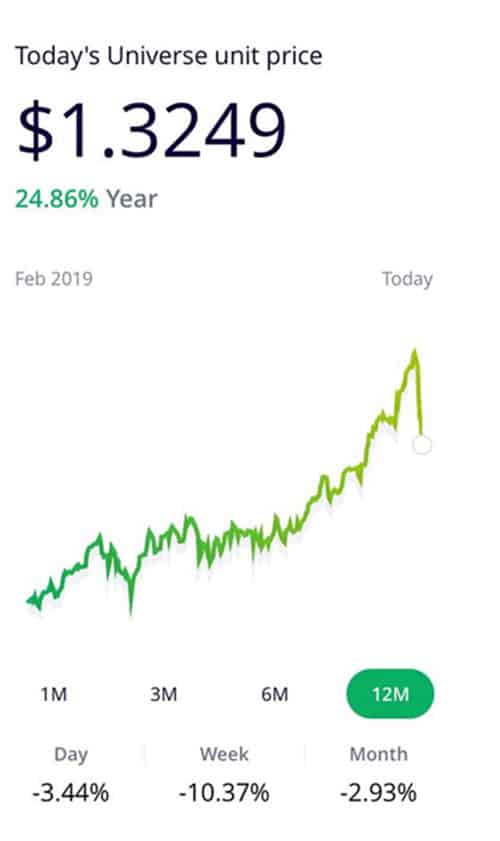Click the 24.86% Year return text
The image size is (500, 841).
click(86, 199)
